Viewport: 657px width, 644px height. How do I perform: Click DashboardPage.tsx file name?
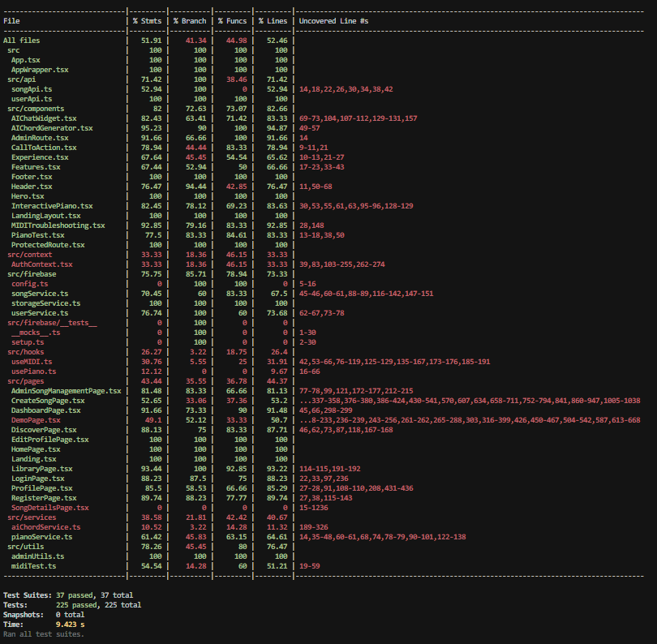(x=46, y=410)
